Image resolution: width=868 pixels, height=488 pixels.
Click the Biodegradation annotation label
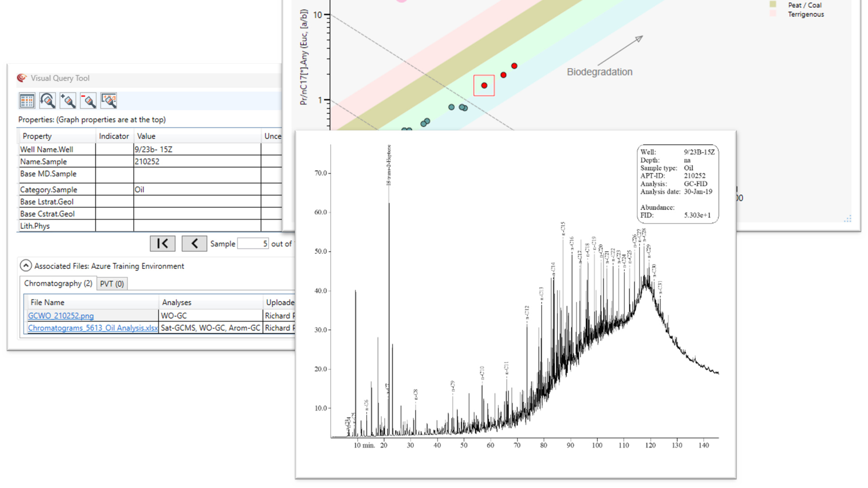(599, 72)
